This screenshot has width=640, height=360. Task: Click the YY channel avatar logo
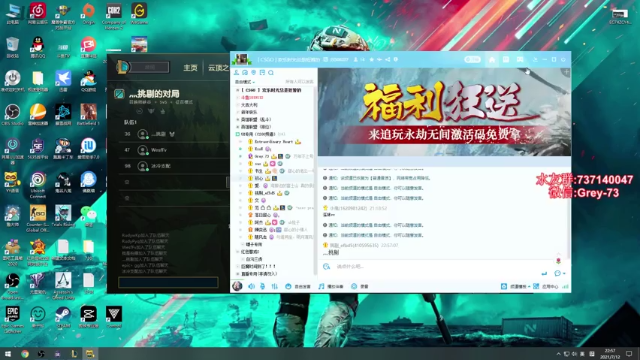241,60
